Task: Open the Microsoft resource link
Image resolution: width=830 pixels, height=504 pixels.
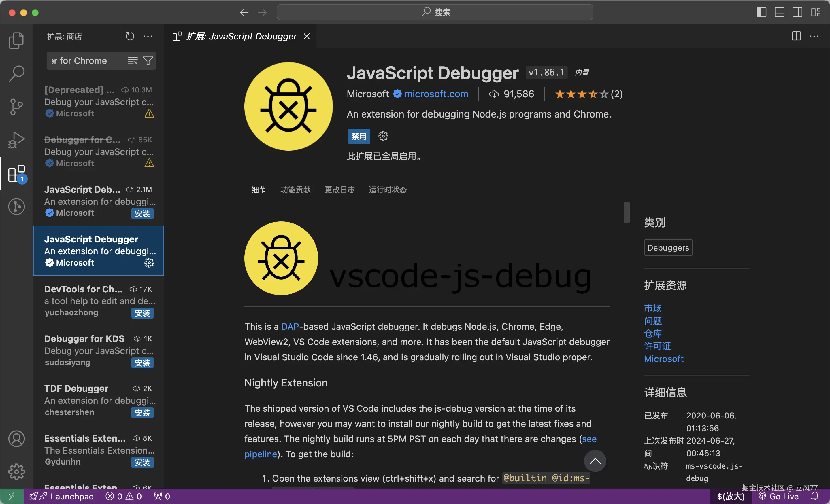Action: pyautogui.click(x=664, y=359)
